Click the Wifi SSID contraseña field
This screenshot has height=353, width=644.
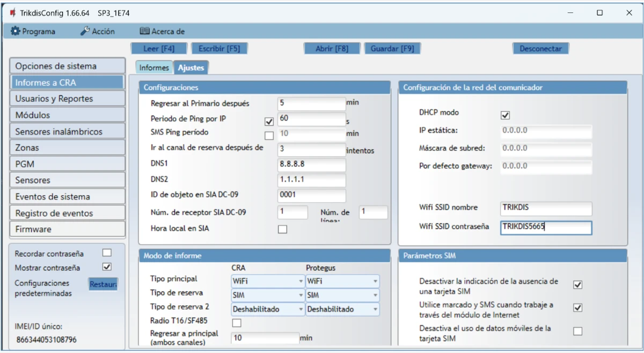coord(545,227)
